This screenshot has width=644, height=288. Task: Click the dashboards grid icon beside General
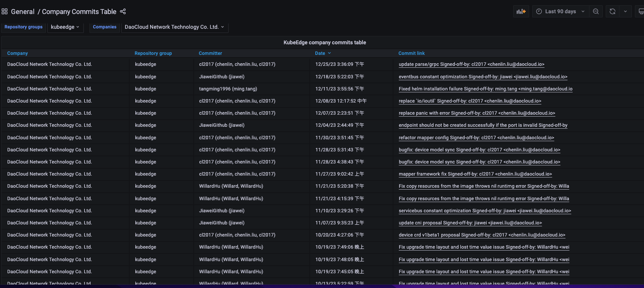5,12
